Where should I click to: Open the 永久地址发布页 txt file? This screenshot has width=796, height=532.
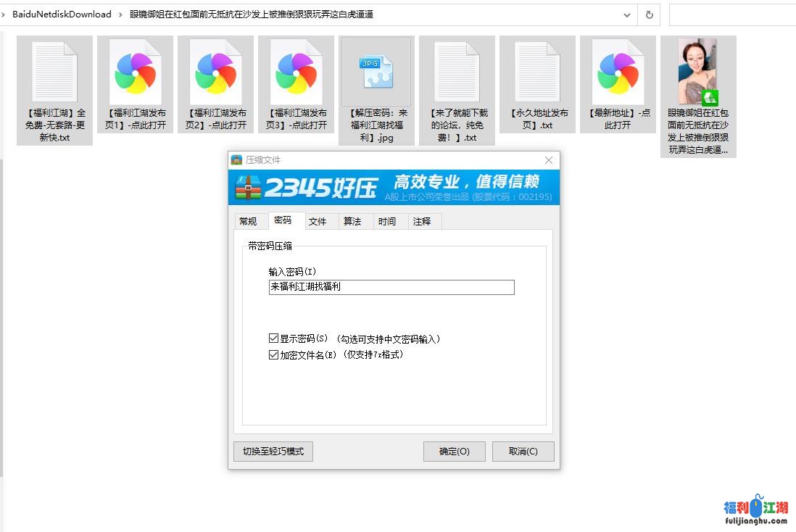[537, 72]
